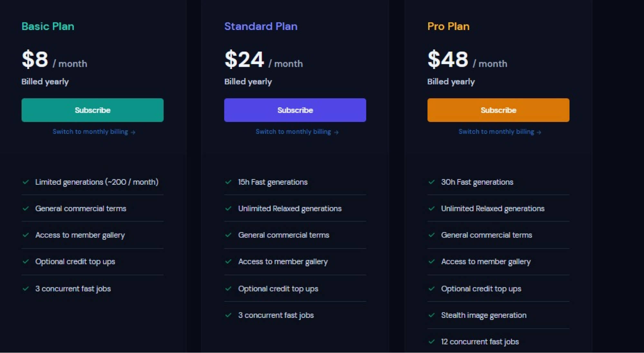
Task: Switch Basic Plan to monthly billing
Action: click(x=94, y=132)
